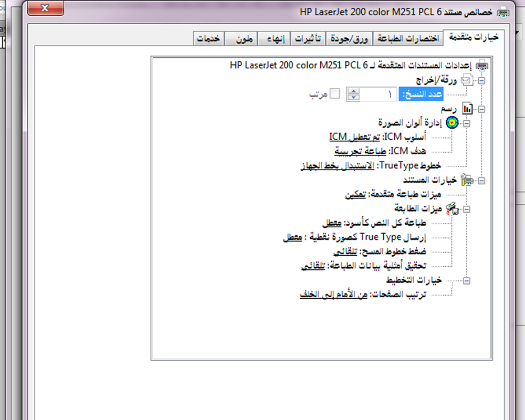Click the paper envelope icon beside ورقة/إخراج
The width and height of the screenshot is (525, 420).
tap(467, 80)
